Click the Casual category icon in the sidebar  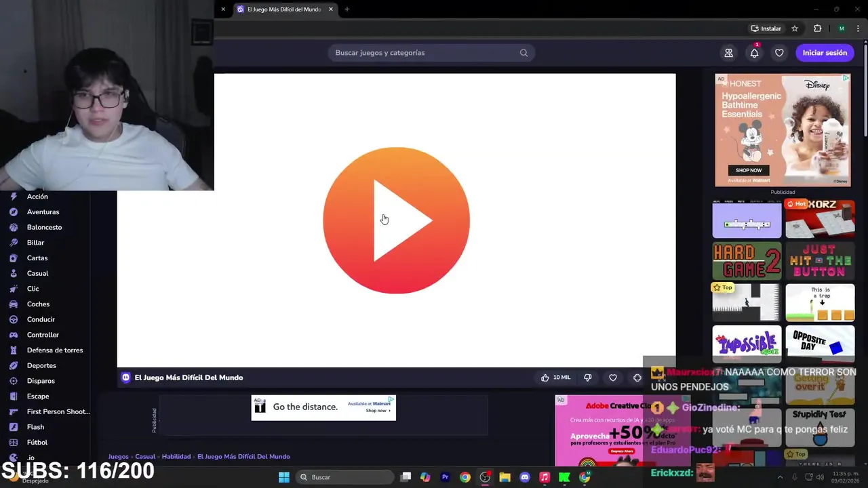[x=13, y=273]
